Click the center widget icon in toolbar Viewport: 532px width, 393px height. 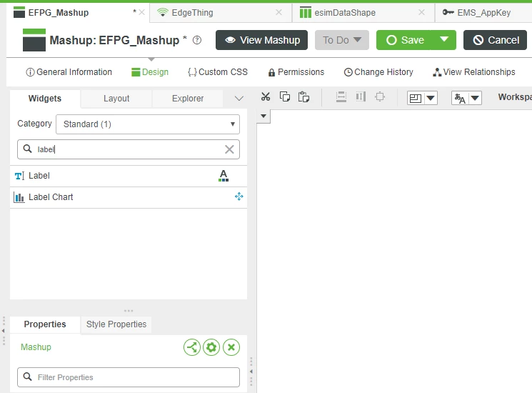tap(380, 97)
